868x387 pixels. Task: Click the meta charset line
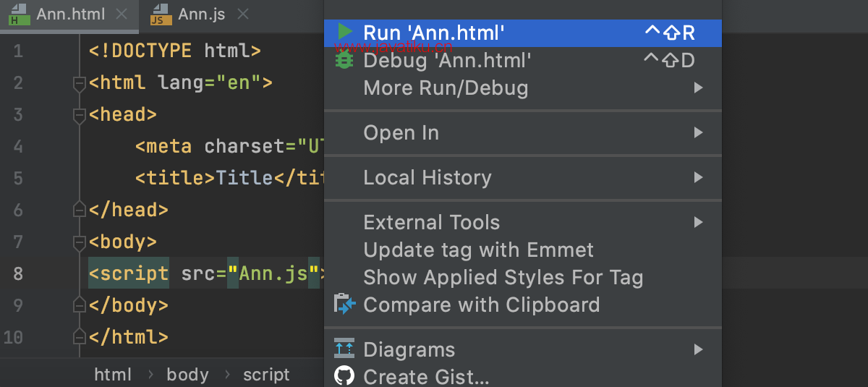229,147
